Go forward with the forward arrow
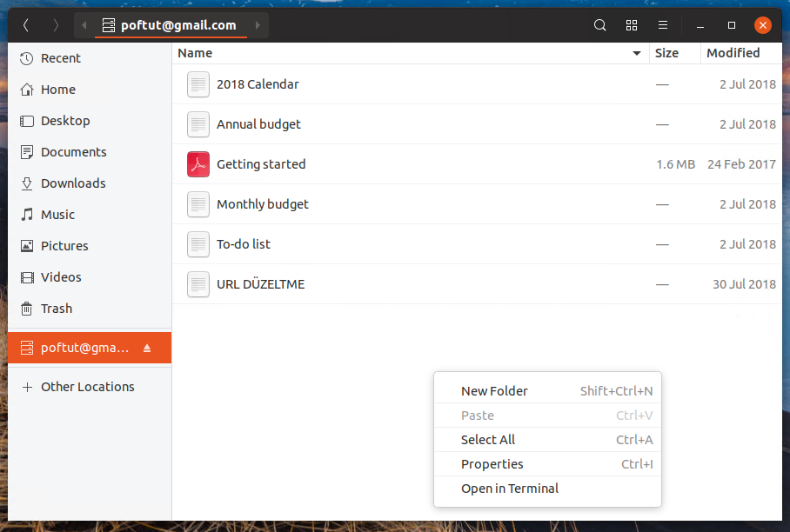Viewport: 790px width, 532px height. coord(56,25)
